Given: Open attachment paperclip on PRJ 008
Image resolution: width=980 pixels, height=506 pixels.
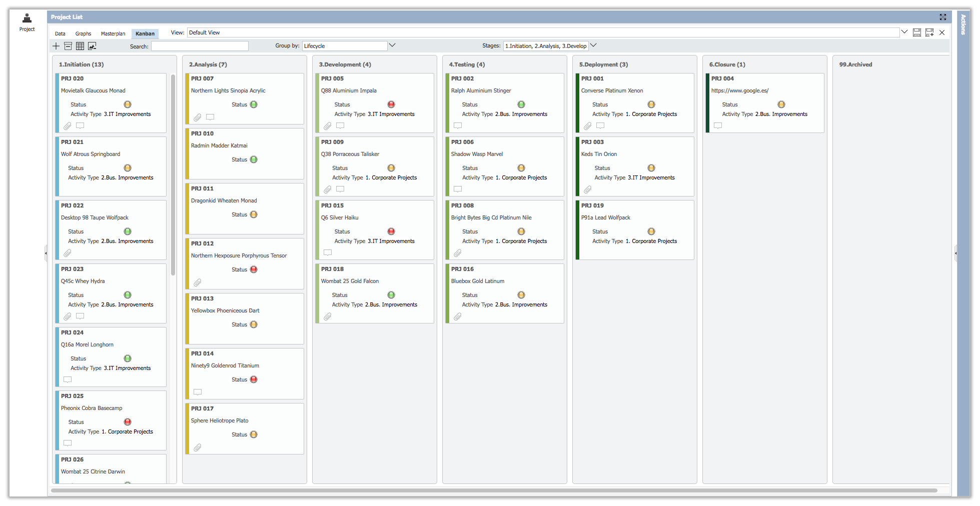Looking at the screenshot, I should pyautogui.click(x=458, y=253).
